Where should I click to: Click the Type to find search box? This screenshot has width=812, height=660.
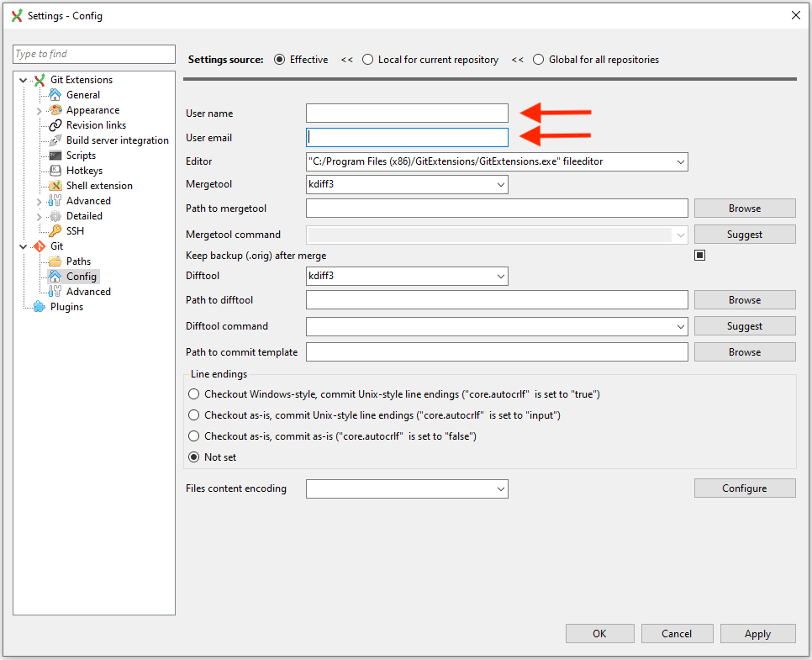point(94,54)
